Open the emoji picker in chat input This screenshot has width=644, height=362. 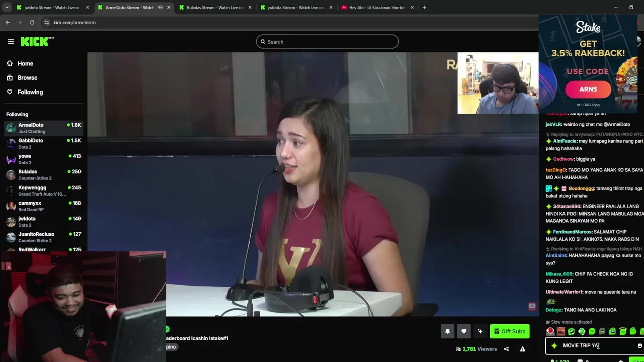(x=640, y=346)
